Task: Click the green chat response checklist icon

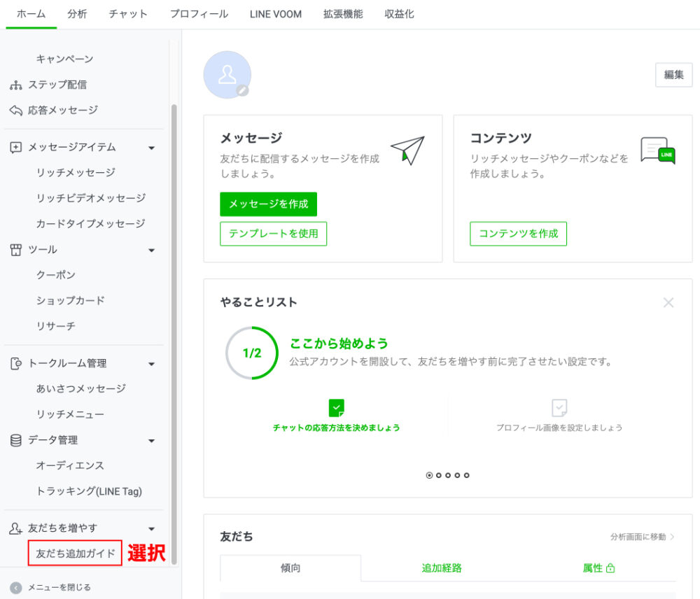Action: pyautogui.click(x=337, y=408)
